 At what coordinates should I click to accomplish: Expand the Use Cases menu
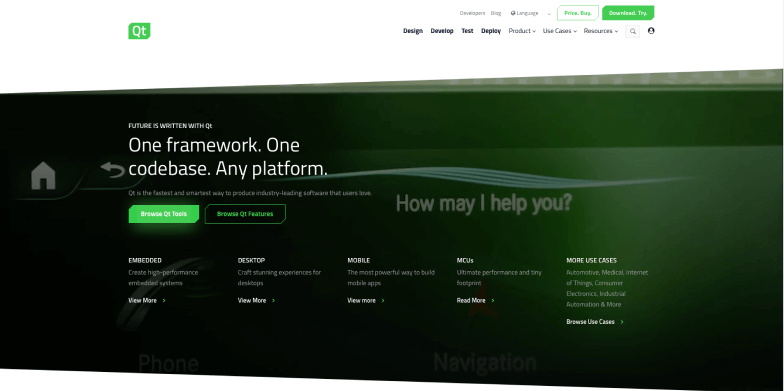(560, 31)
